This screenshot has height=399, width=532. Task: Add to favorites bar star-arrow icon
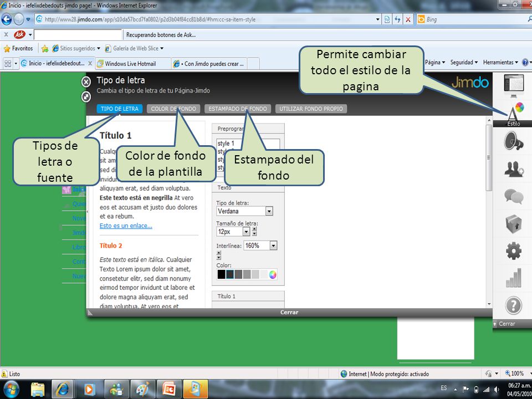[x=45, y=49]
